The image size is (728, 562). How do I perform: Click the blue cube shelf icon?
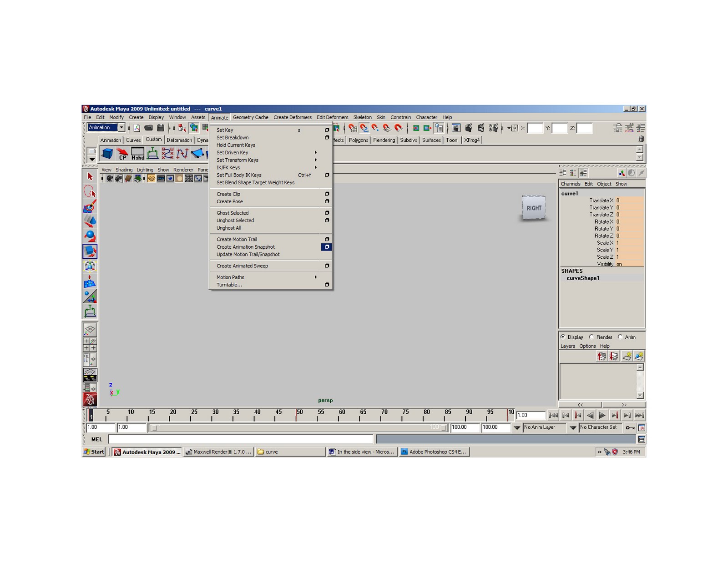(107, 154)
